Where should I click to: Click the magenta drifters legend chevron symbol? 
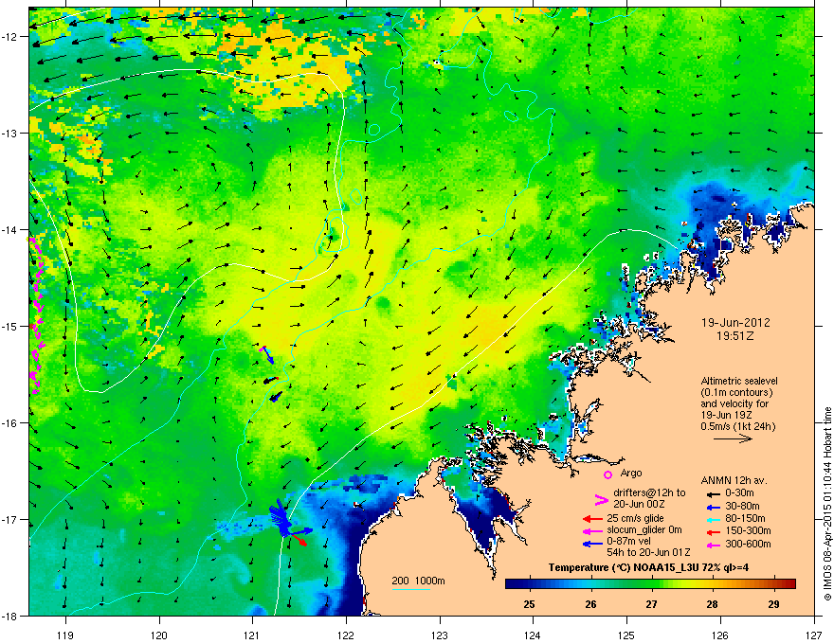coord(601,500)
